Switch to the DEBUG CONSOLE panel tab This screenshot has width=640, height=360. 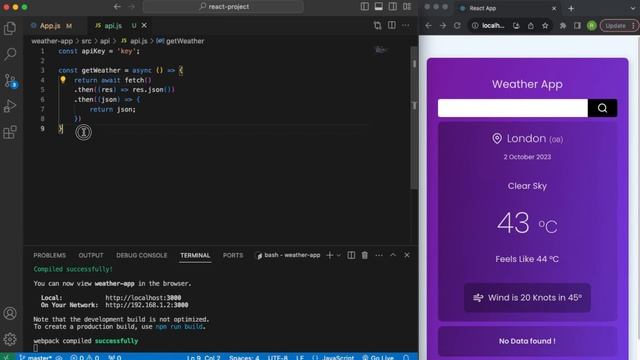142,255
